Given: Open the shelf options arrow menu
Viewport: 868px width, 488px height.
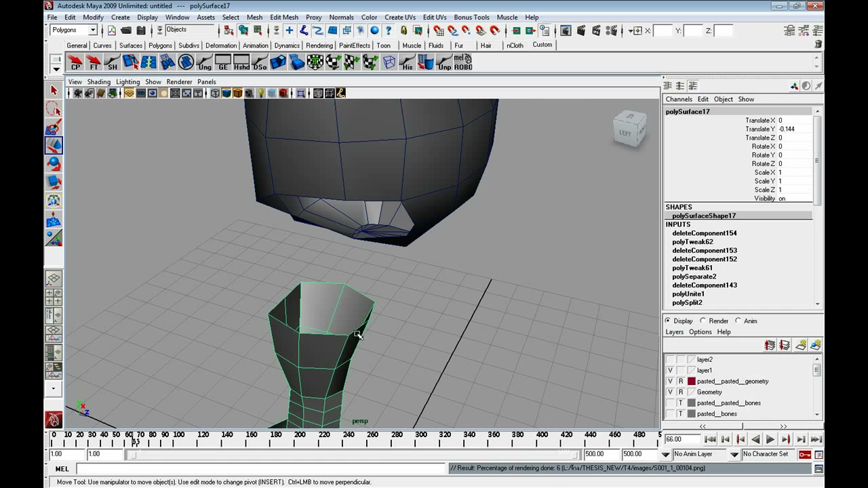Looking at the screenshot, I should click(56, 69).
